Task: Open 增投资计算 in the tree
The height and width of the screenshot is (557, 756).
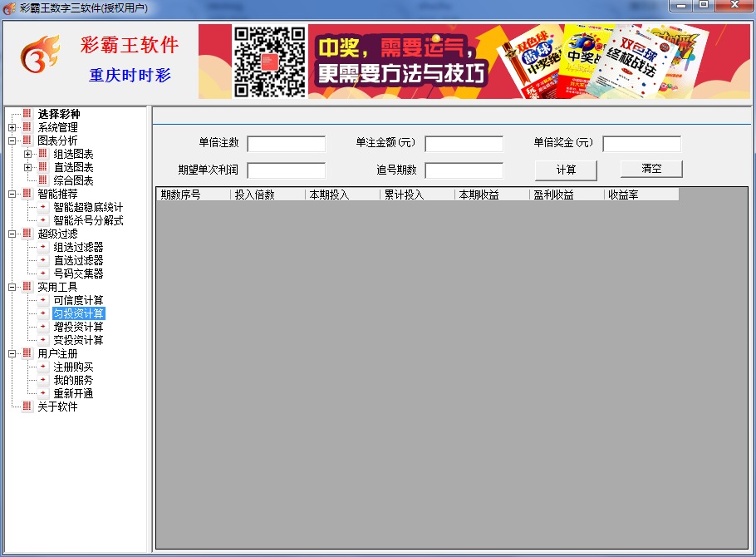Action: click(x=78, y=327)
